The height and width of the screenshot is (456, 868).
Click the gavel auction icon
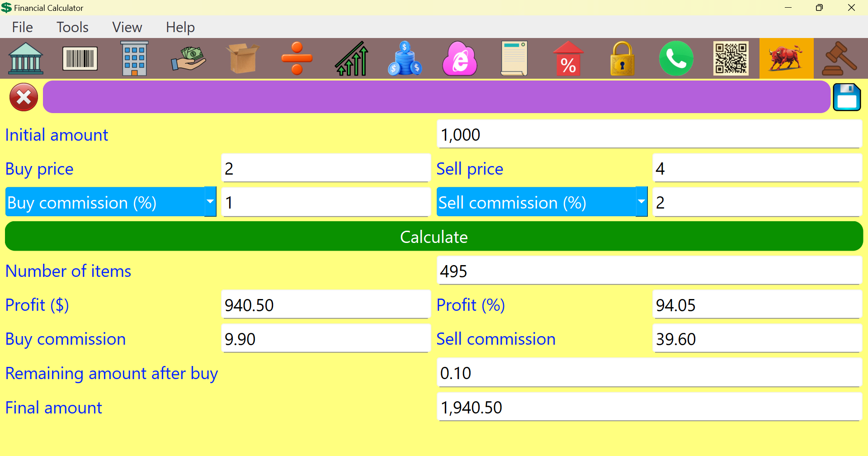point(840,58)
